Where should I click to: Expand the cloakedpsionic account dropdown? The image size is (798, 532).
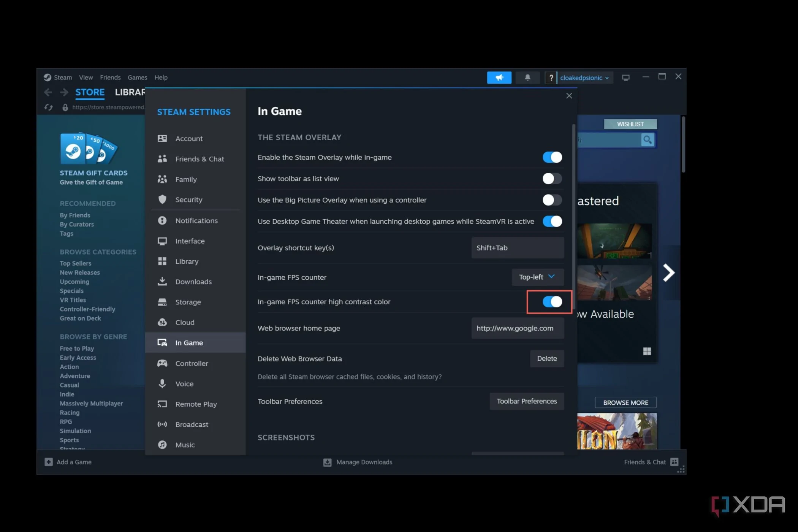(x=584, y=78)
